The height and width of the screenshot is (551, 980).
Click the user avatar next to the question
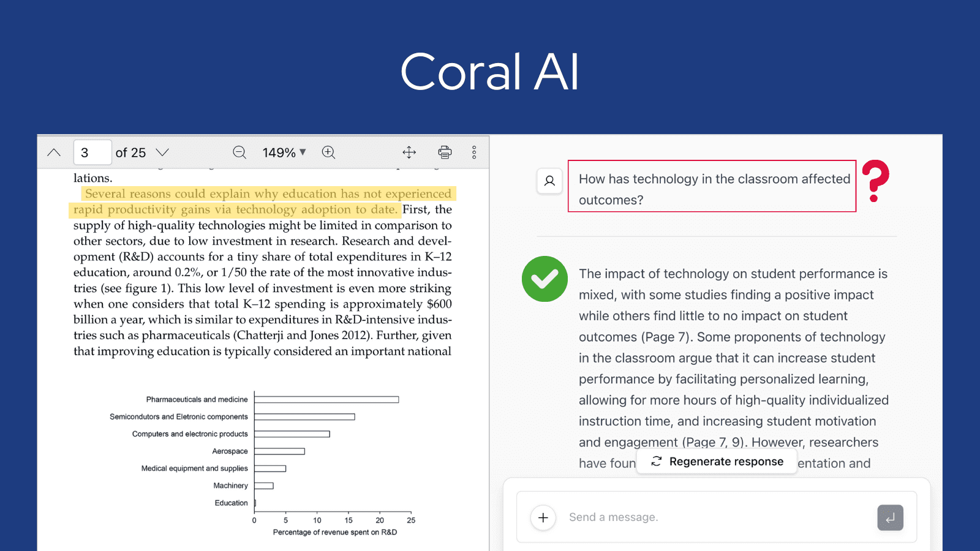point(549,181)
